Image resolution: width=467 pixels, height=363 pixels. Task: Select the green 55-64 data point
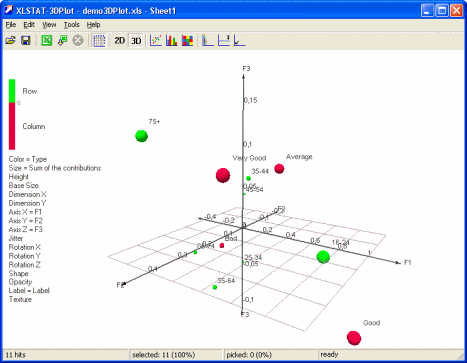coord(215,287)
